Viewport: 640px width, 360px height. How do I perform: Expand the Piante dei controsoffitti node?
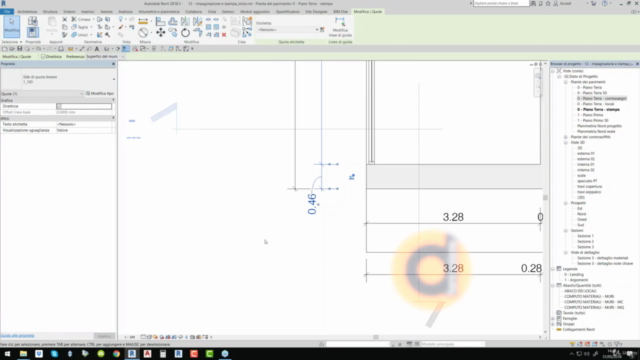point(566,137)
